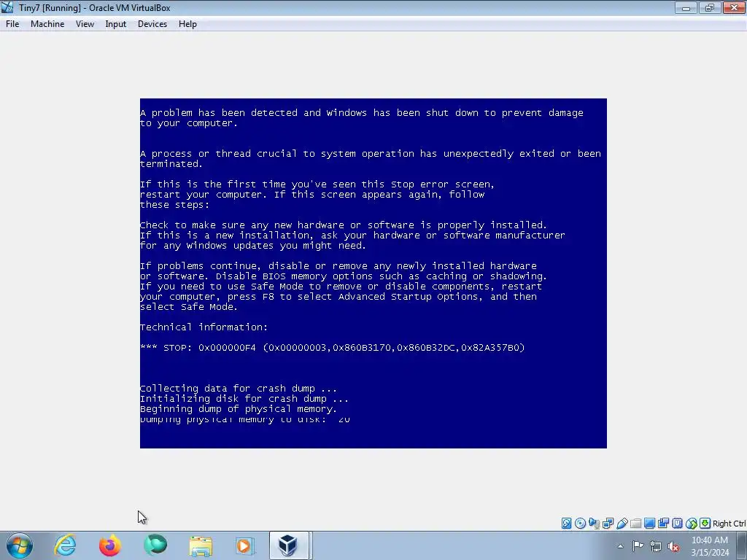Screen dimensions: 747x560
Task: Open Windows Explorer folder from taskbar
Action: 201,545
